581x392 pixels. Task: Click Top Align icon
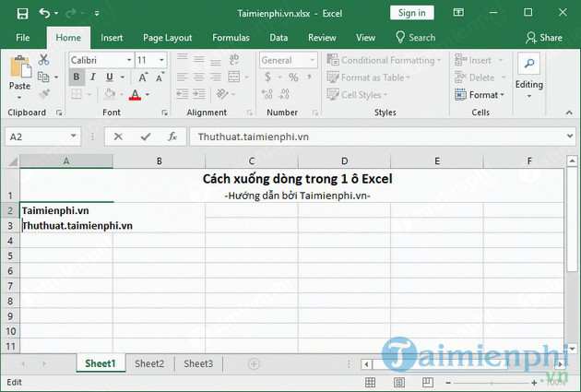click(x=182, y=58)
